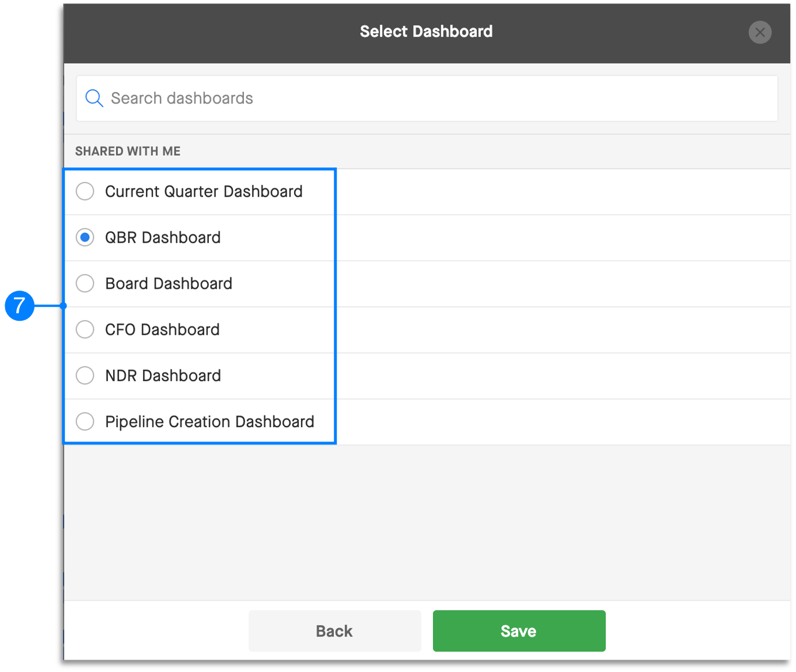
Task: Click the Board Dashboard label text
Action: pos(169,283)
